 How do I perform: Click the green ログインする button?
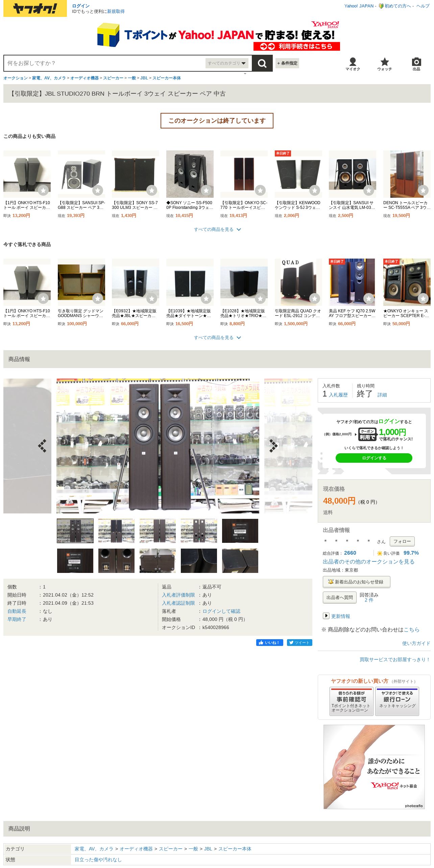coord(374,458)
